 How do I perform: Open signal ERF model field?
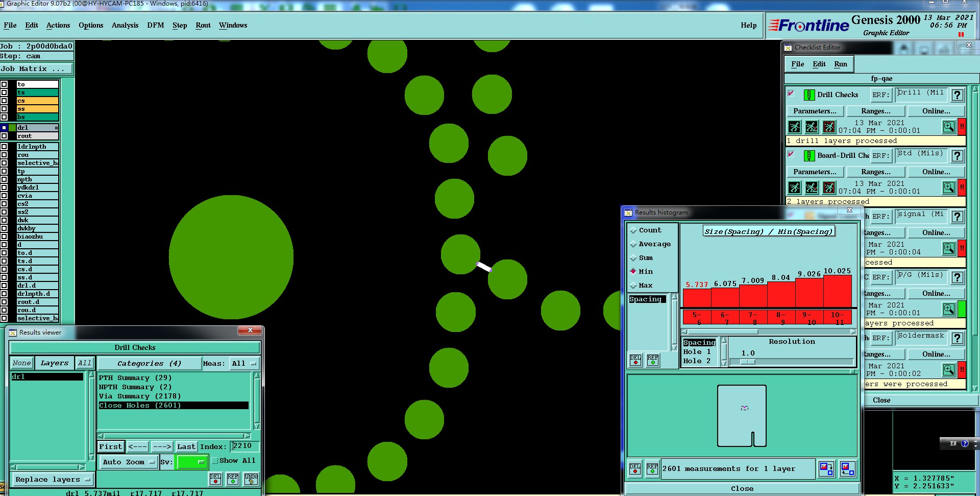click(921, 216)
